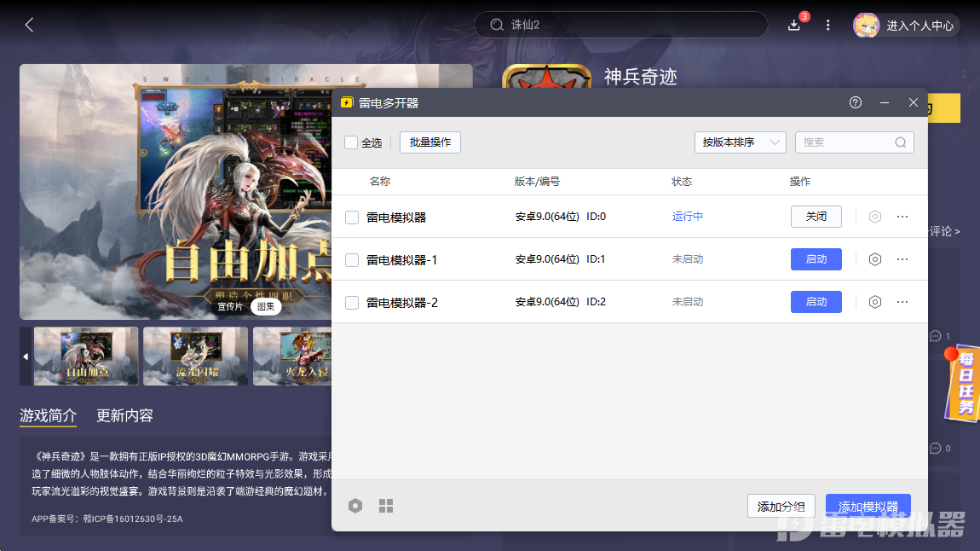Click the 版本/编号 column header
This screenshot has width=980, height=551.
pyautogui.click(x=537, y=182)
